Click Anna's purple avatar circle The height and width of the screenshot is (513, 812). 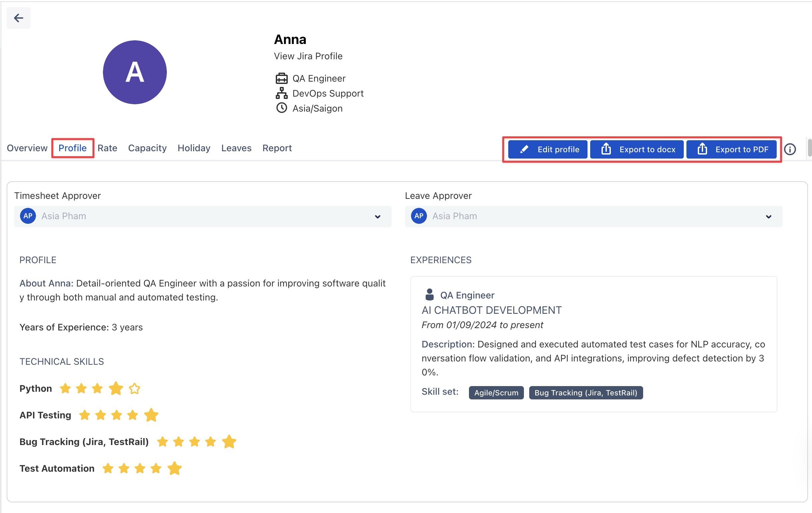[135, 72]
